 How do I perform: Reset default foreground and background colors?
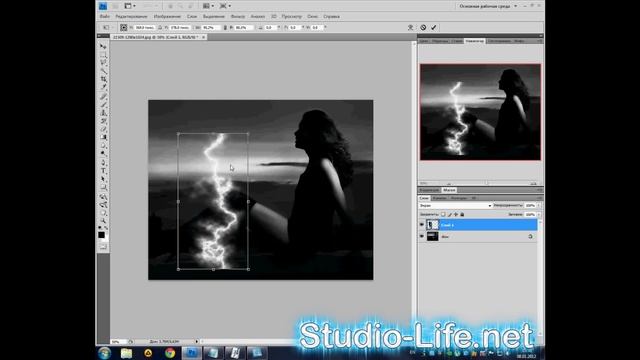coord(100,228)
